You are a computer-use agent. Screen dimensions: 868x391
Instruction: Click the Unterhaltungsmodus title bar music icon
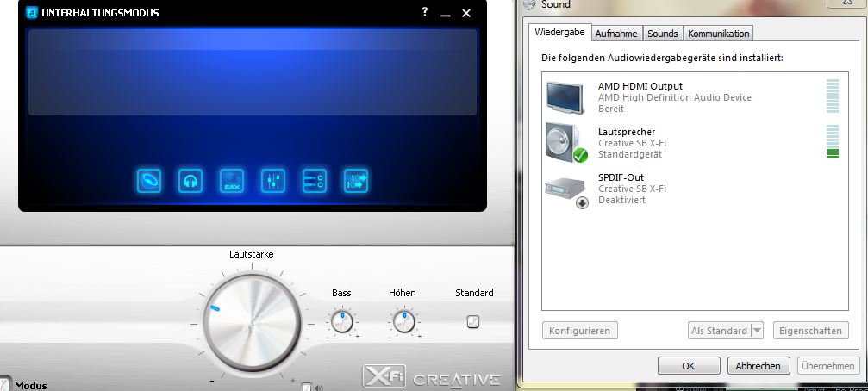click(32, 12)
